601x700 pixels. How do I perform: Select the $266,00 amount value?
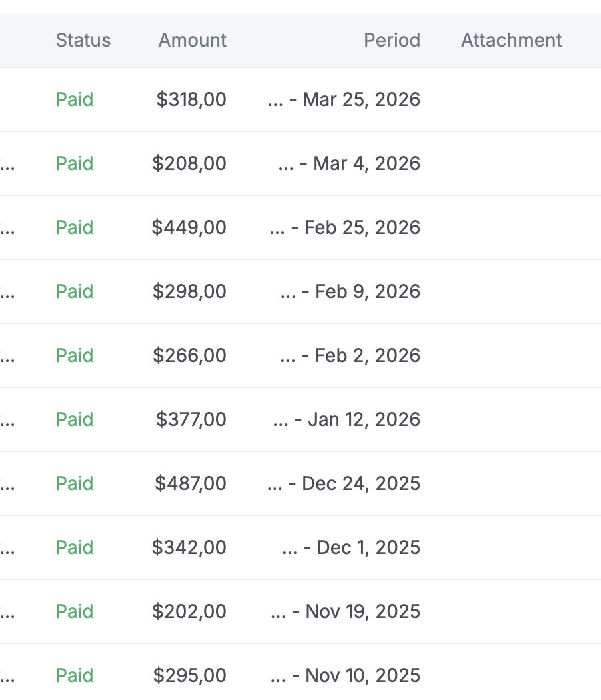click(x=192, y=355)
